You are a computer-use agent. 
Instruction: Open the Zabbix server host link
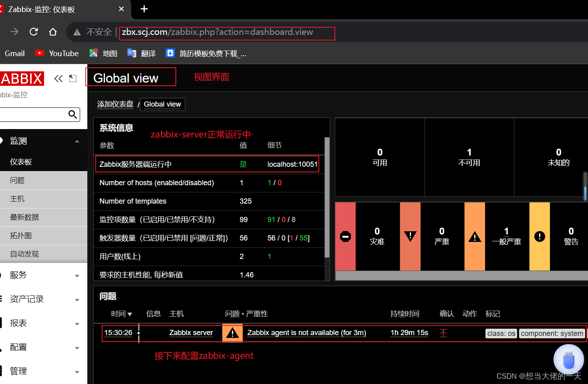pos(191,333)
